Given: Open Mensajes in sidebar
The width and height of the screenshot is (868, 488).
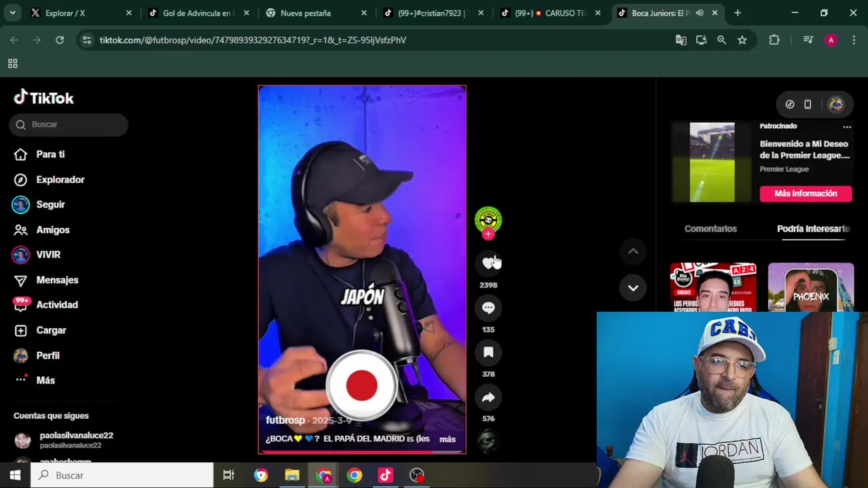Looking at the screenshot, I should tap(46, 280).
